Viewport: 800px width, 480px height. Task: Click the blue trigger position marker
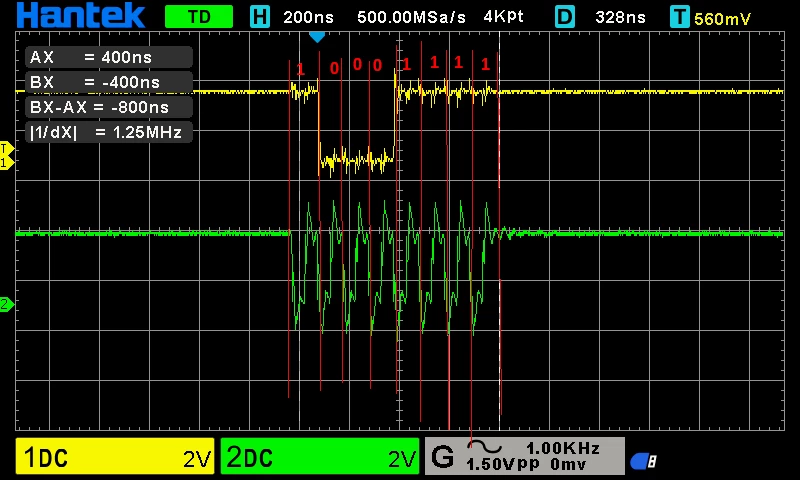tap(317, 37)
